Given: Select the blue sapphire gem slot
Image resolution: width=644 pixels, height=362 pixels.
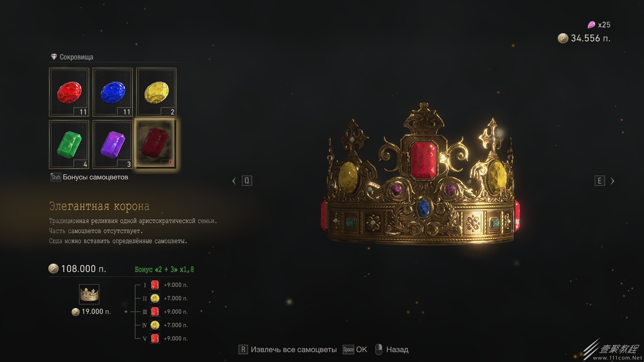Looking at the screenshot, I should tap(113, 92).
